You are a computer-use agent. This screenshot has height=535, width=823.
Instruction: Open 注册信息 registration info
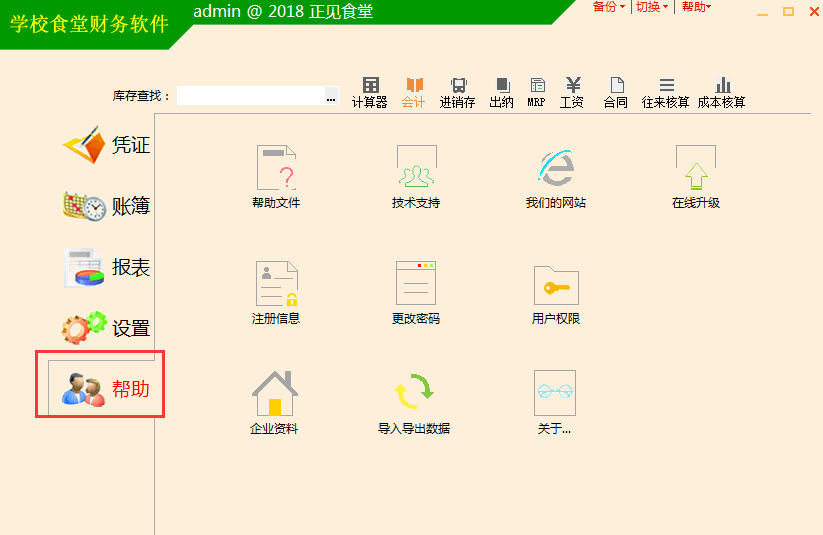coord(276,292)
